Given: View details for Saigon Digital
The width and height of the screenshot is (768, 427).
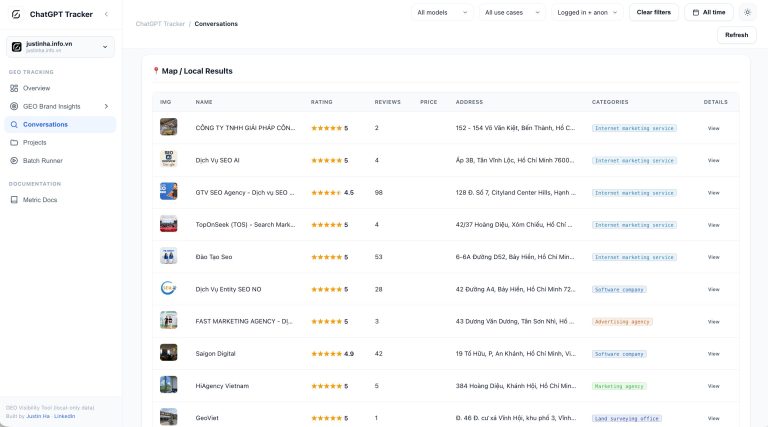Looking at the screenshot, I should pos(714,354).
